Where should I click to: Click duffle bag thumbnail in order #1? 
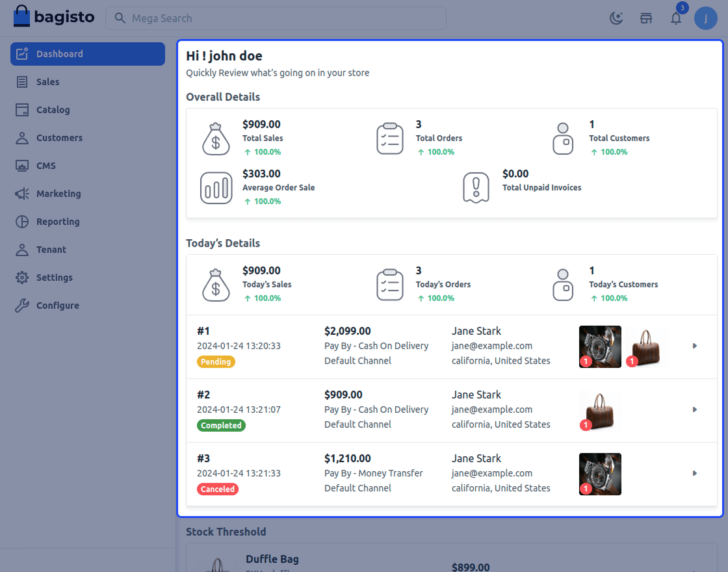pyautogui.click(x=646, y=347)
